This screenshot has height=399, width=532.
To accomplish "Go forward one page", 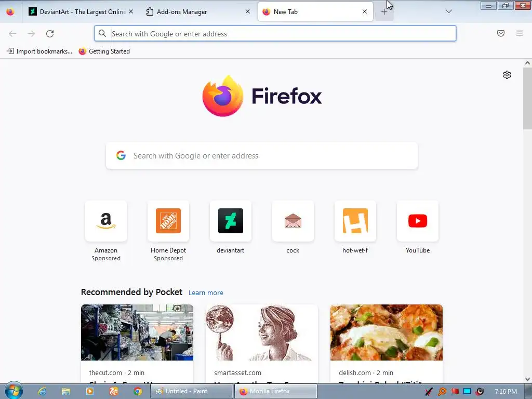I will 31,34.
